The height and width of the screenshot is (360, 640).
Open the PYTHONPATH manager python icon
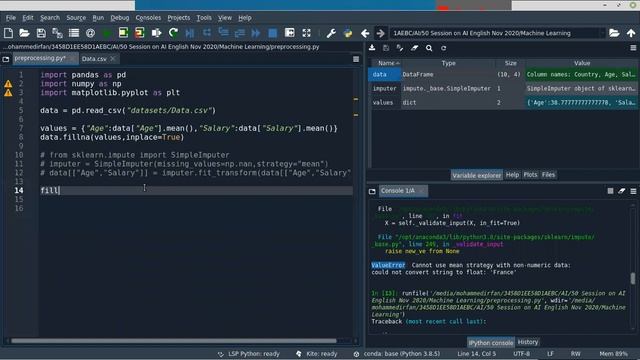pyautogui.click(x=348, y=33)
